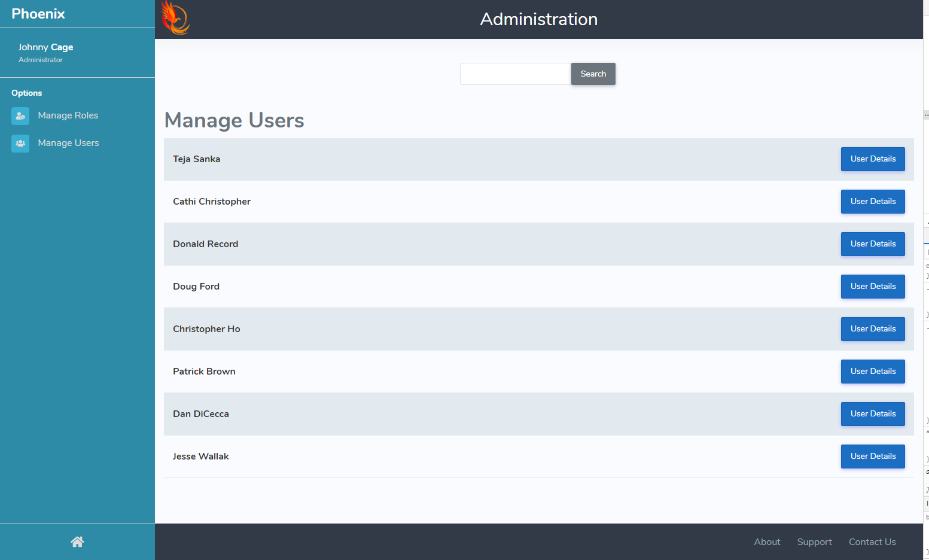Open User Details for Christopher Ho
The height and width of the screenshot is (560, 929).
[872, 329]
